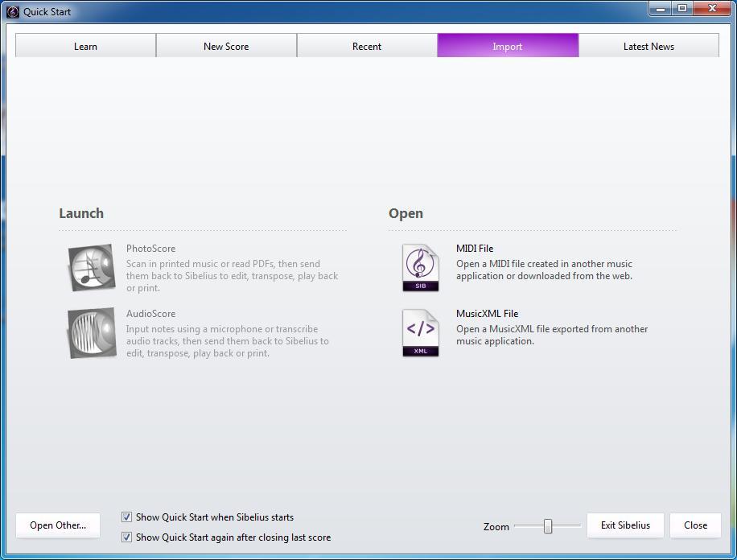Launch AudioScore via its waveform icon
Image resolution: width=737 pixels, height=560 pixels.
pos(92,333)
